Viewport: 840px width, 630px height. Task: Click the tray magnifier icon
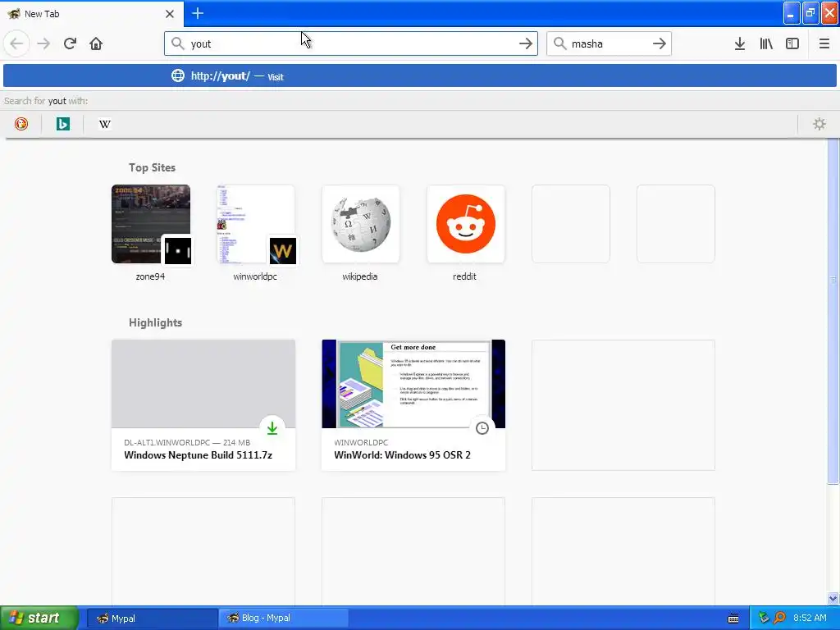point(779,618)
